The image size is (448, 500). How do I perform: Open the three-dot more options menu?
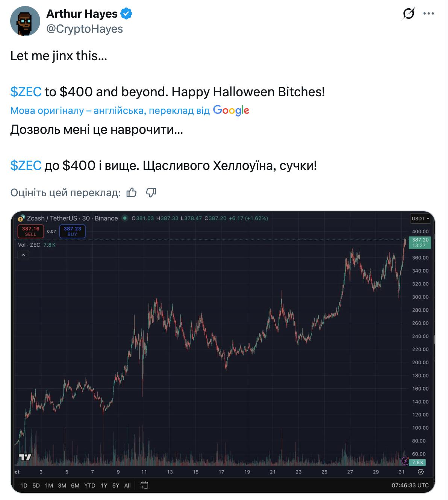coord(428,14)
